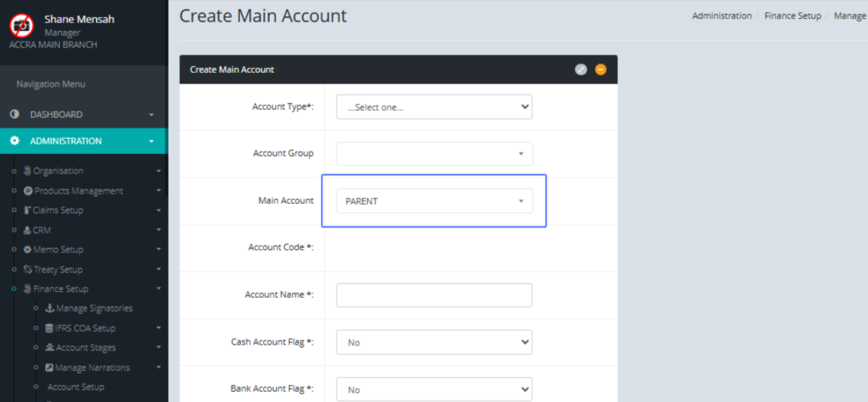
Task: Open the Cash Account Flag dropdown
Action: click(434, 343)
